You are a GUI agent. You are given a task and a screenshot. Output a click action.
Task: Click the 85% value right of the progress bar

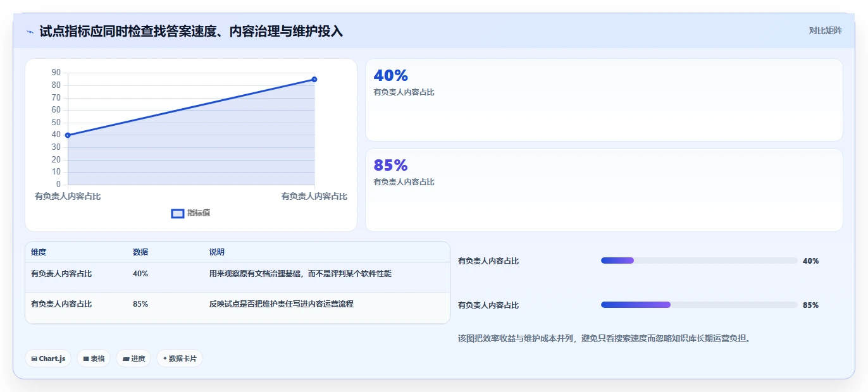[810, 305]
